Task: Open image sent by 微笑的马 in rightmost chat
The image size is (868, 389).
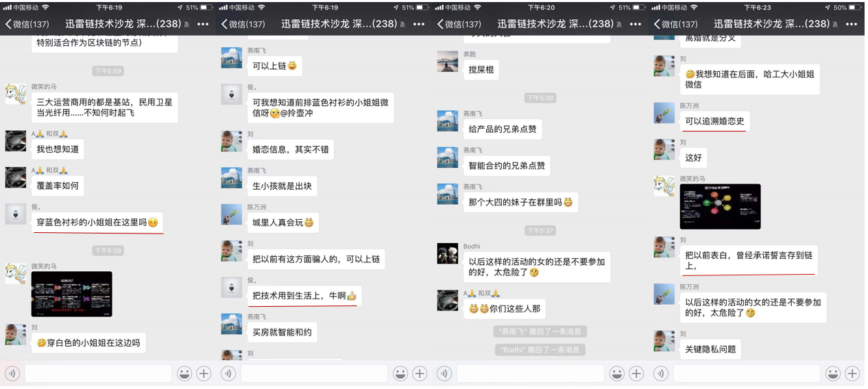Action: [x=720, y=206]
